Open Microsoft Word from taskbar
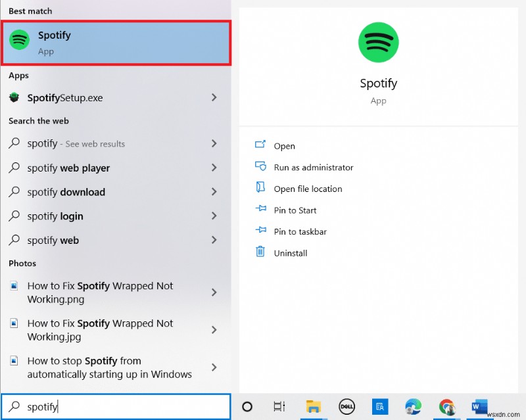 tap(480, 407)
